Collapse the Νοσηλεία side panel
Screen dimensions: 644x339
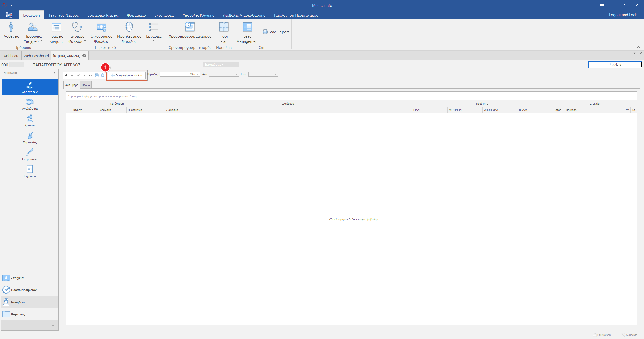coord(54,73)
